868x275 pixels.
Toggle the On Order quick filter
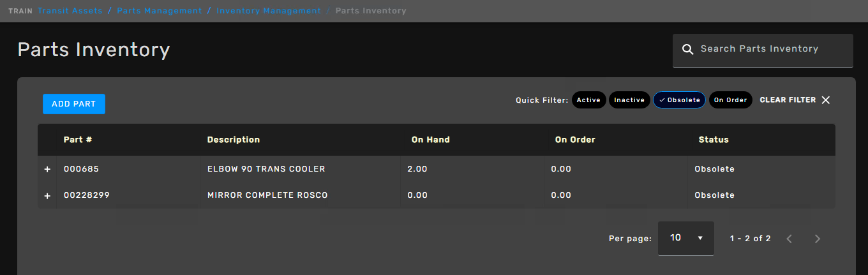coord(731,100)
